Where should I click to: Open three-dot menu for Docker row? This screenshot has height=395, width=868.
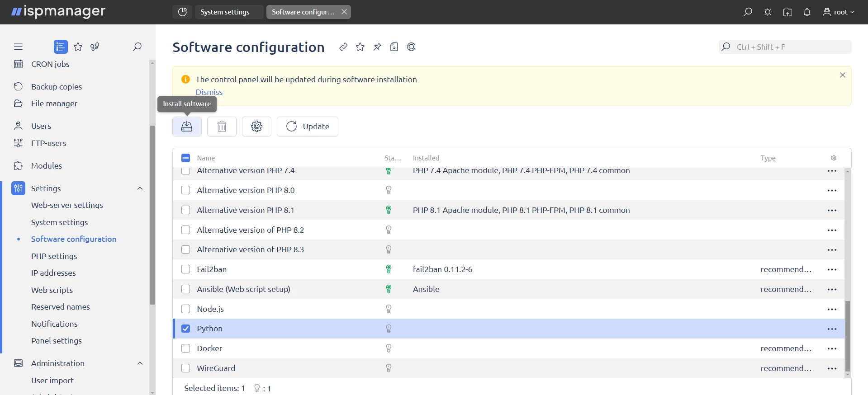point(832,349)
